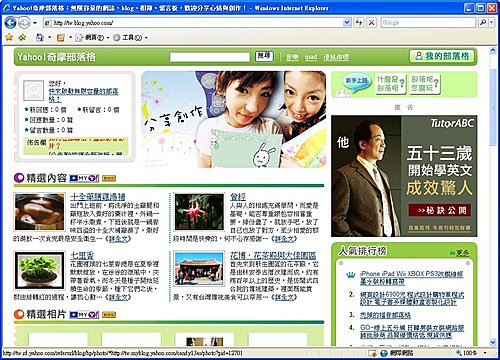
Task: Open rank 3 link in 人氣排行榜
Action: point(385,315)
